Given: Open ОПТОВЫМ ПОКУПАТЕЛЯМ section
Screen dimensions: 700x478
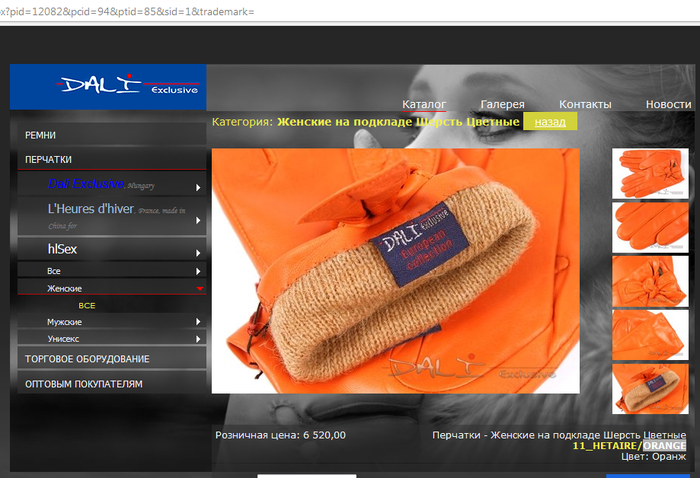Looking at the screenshot, I should [x=84, y=383].
